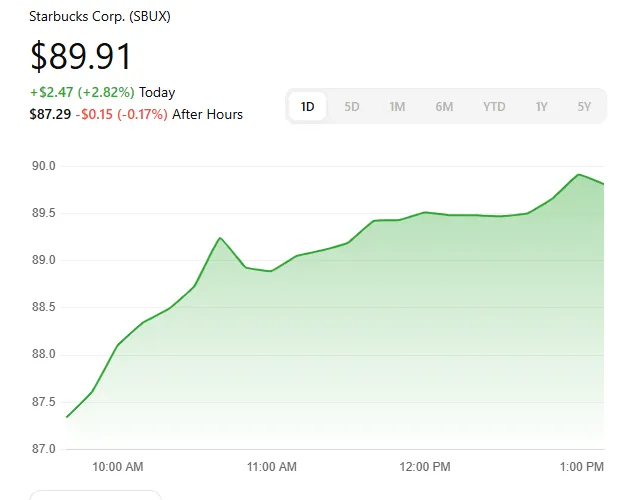
Task: Select the 1D time range tab
Action: click(x=308, y=106)
